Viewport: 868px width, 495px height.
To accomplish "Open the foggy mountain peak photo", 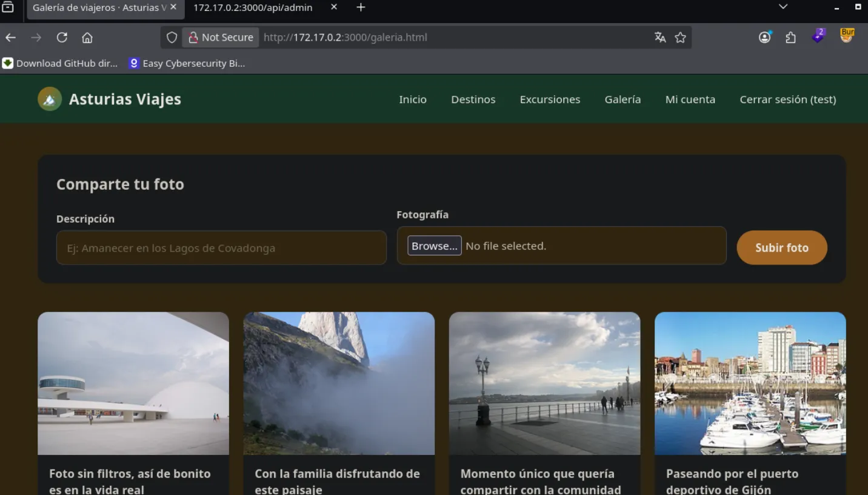I will point(339,383).
